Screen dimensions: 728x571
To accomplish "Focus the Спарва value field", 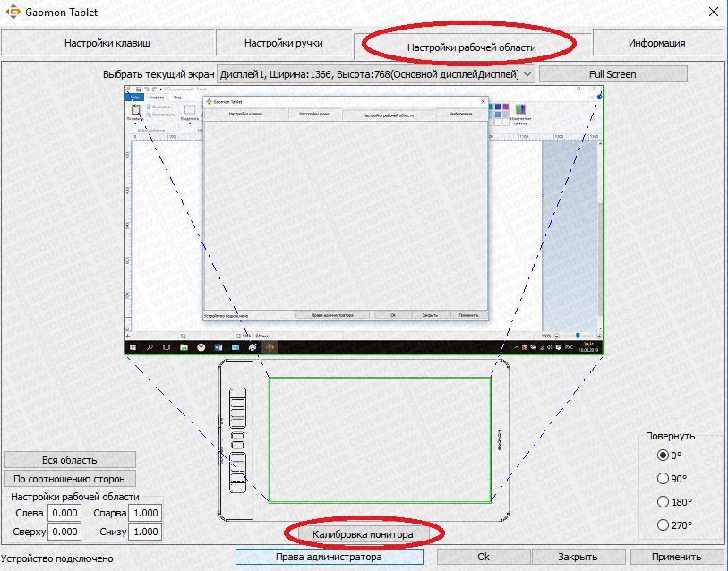I will pos(145,513).
